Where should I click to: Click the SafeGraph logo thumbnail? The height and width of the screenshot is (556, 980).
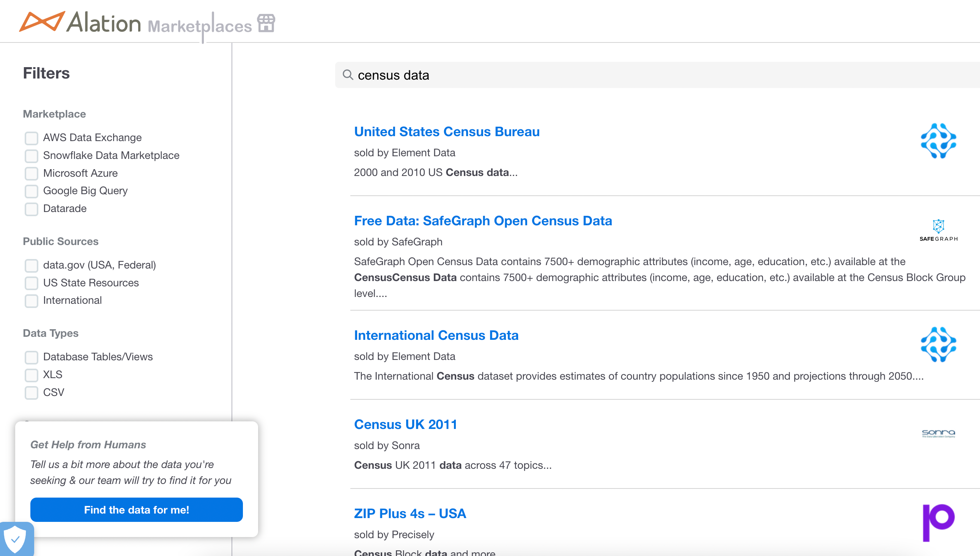pyautogui.click(x=938, y=230)
